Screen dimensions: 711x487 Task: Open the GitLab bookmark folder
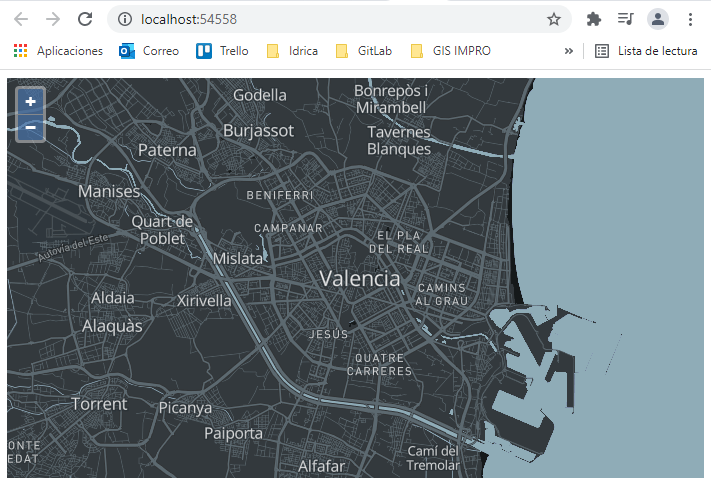(366, 51)
